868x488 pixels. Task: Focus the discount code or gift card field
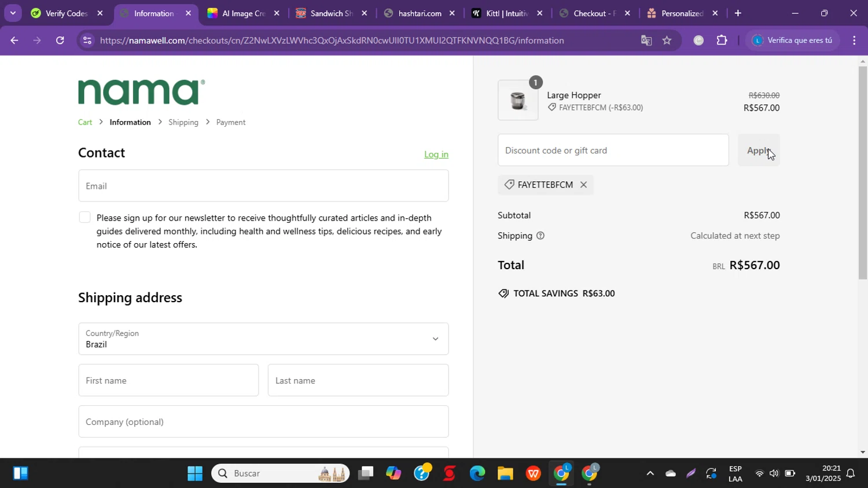[613, 151]
